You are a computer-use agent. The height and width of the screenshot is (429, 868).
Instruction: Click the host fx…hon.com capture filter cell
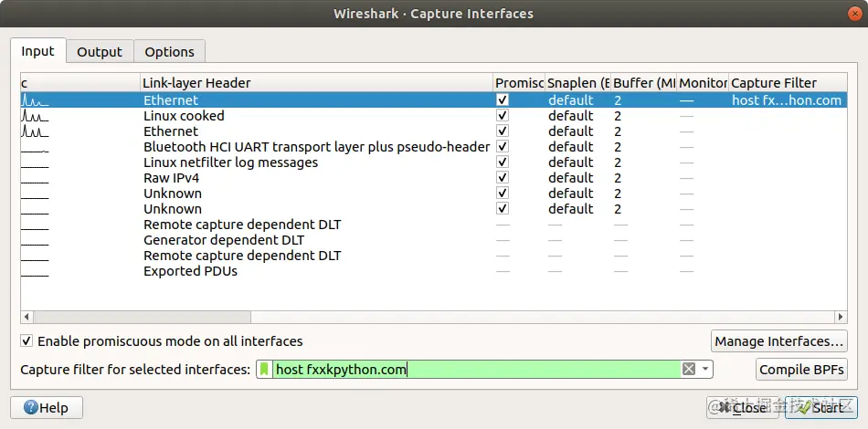coord(787,100)
